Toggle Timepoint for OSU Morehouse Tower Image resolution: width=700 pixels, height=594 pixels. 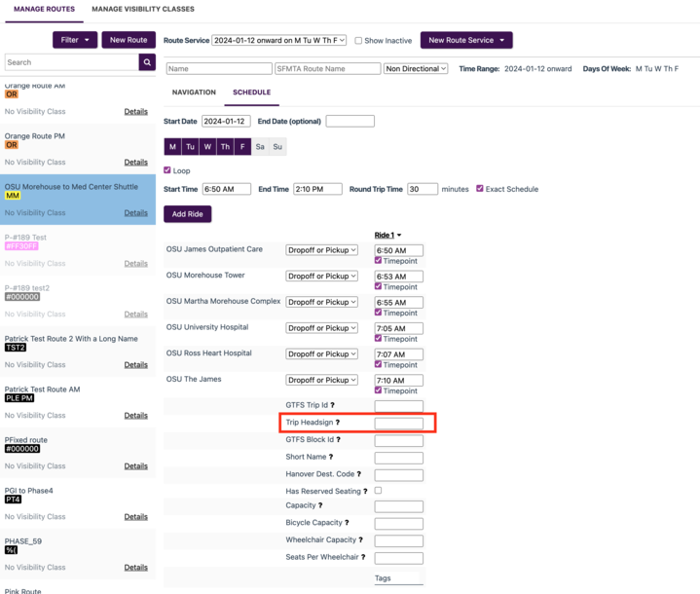378,286
